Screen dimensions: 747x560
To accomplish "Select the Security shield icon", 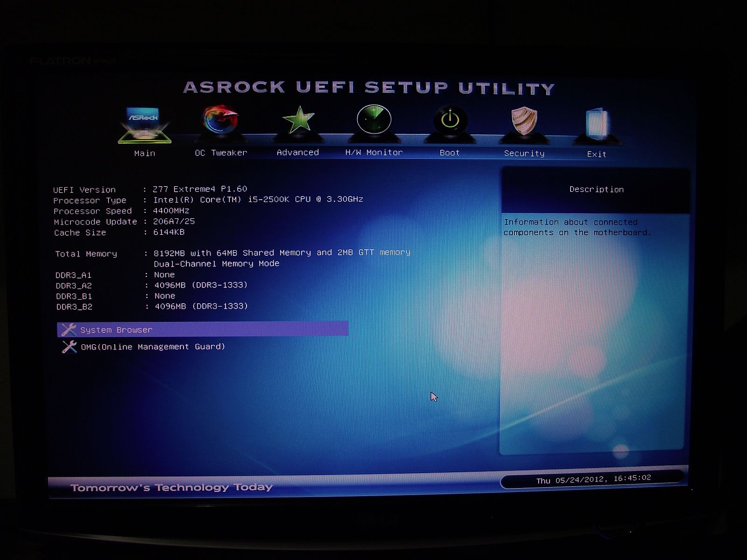I will 524,121.
